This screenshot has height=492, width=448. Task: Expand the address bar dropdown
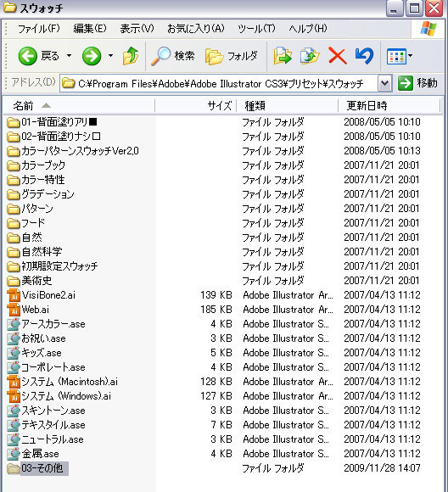[x=384, y=83]
